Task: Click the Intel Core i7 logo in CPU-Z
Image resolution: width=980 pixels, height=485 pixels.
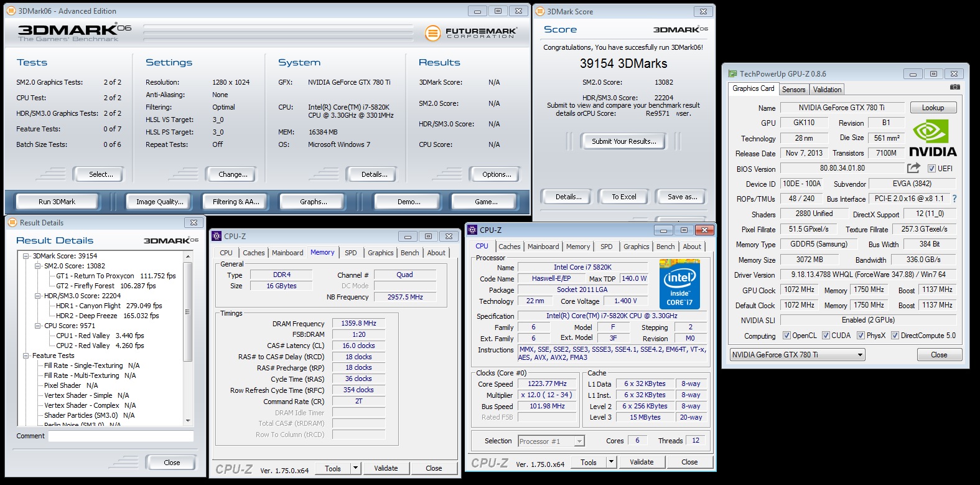Action: coord(679,285)
